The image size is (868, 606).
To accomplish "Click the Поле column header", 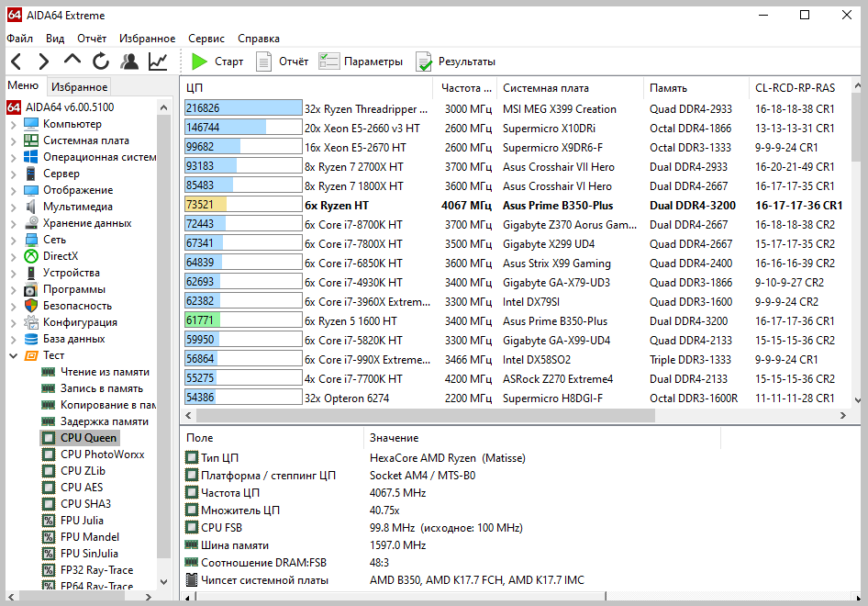I will 273,438.
